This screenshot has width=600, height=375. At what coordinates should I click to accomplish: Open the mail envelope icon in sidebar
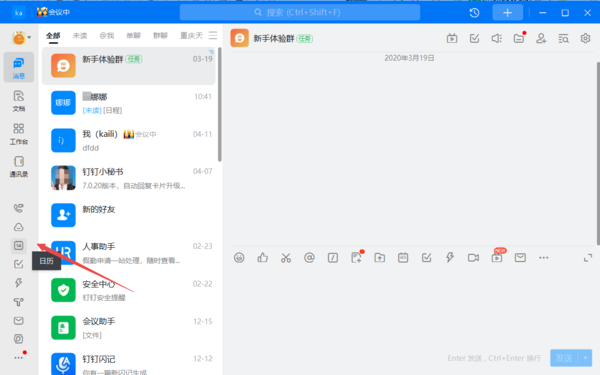tap(18, 321)
